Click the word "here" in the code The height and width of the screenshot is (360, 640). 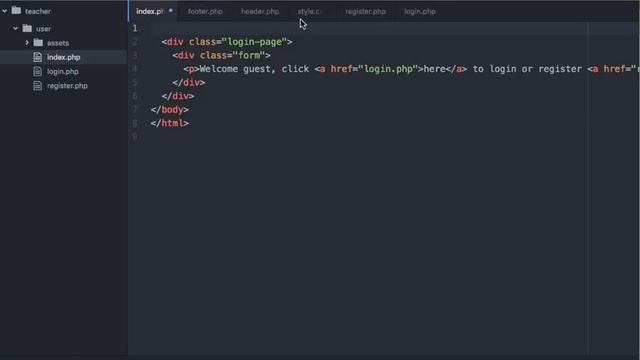pos(434,69)
